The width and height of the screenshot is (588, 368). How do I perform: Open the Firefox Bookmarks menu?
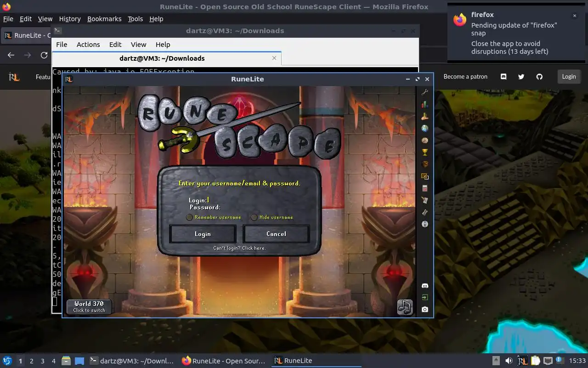coord(104,19)
